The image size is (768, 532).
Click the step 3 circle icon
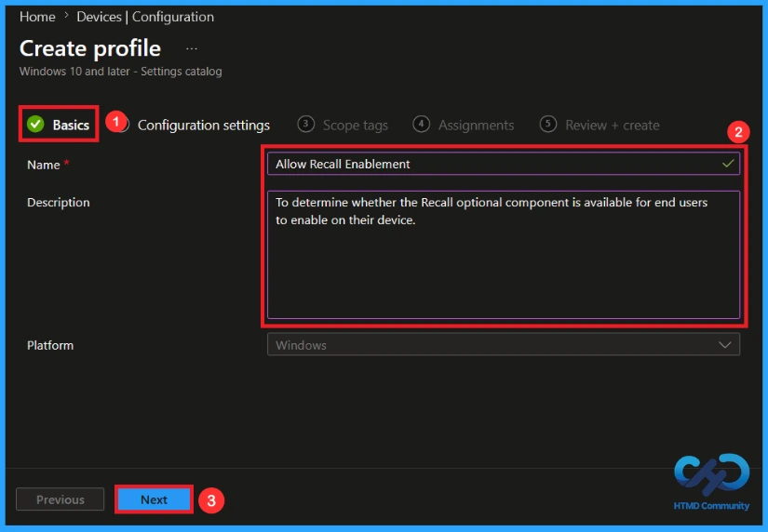[x=305, y=124]
